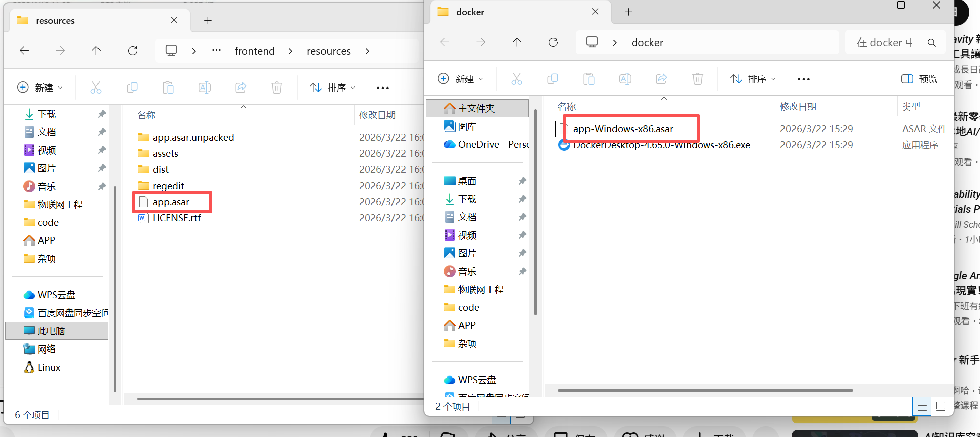The width and height of the screenshot is (980, 437).
Task: Select app.asar.unpacked folder
Action: (x=193, y=137)
